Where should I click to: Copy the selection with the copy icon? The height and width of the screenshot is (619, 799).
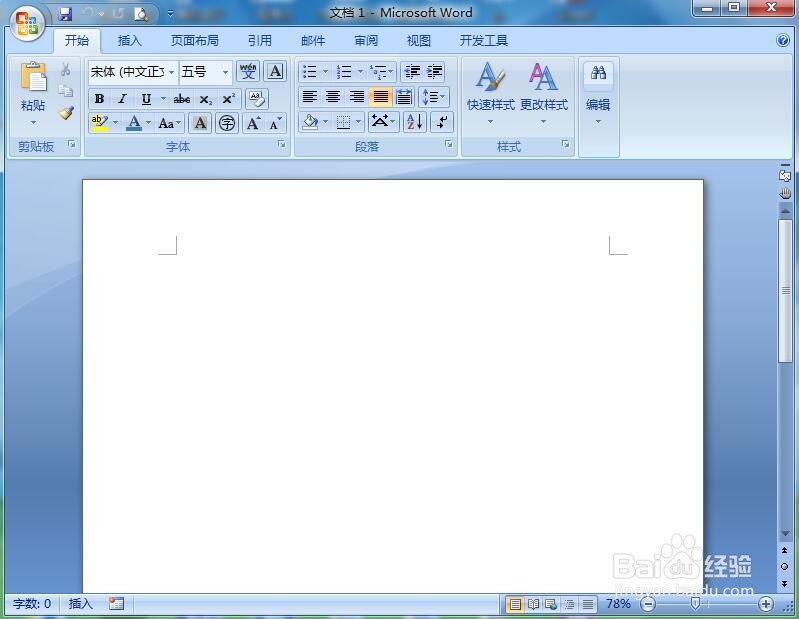click(66, 91)
